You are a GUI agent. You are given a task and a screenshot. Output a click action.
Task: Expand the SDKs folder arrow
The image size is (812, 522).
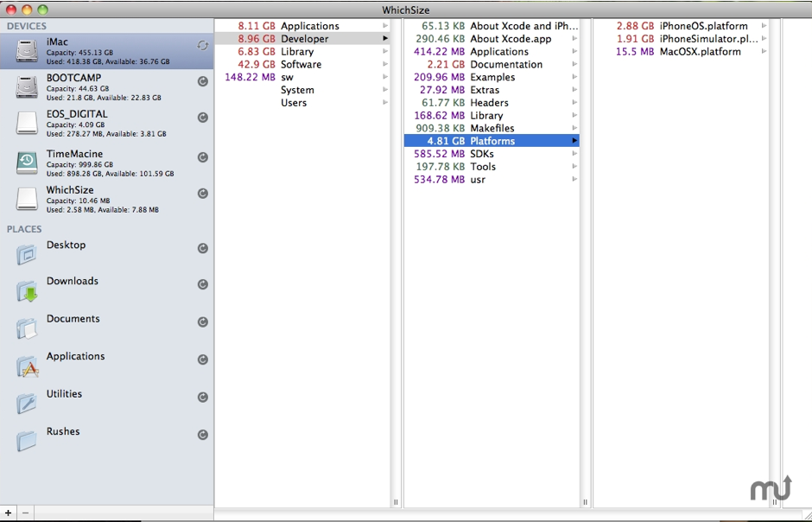(x=574, y=153)
